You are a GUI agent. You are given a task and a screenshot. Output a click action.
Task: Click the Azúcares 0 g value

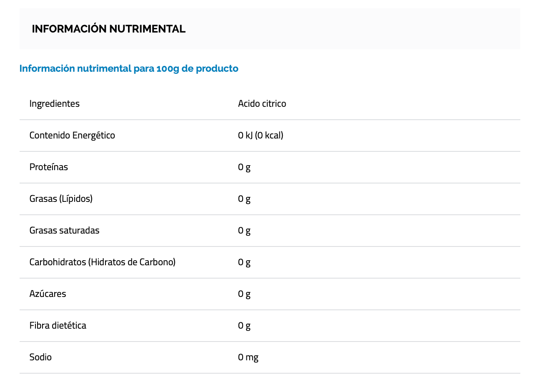point(244,294)
